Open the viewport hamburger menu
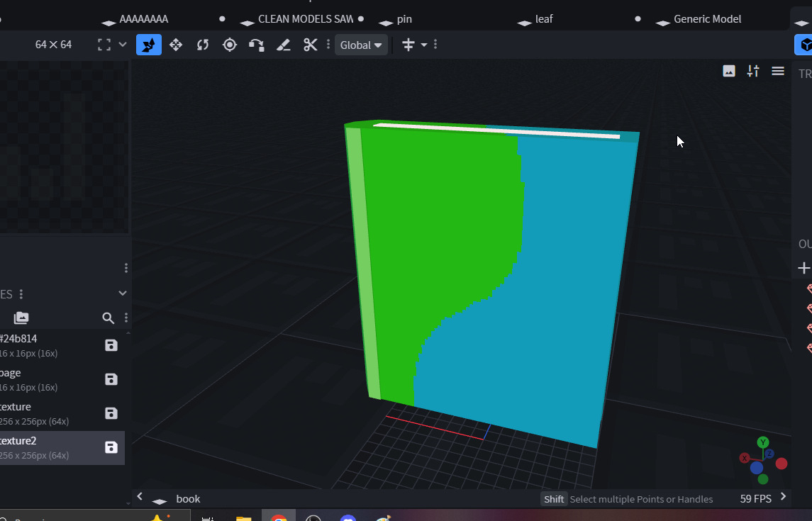 coord(778,71)
